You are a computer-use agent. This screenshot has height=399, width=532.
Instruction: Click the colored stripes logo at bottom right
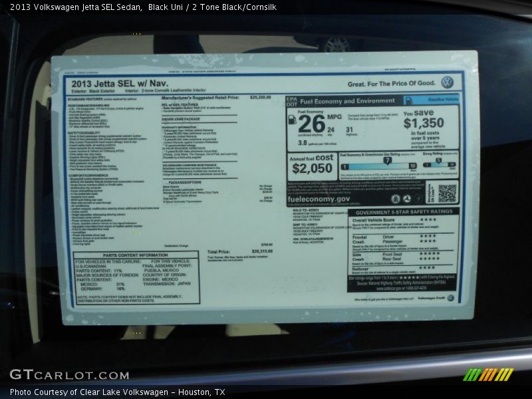(488, 375)
